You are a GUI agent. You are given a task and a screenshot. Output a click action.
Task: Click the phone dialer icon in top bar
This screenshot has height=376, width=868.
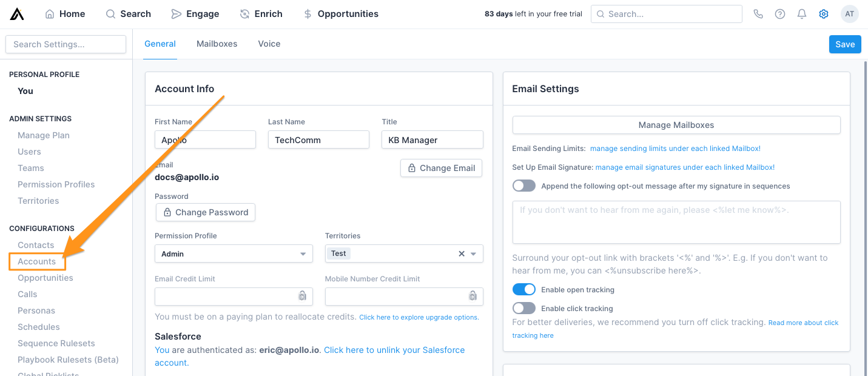tap(758, 13)
